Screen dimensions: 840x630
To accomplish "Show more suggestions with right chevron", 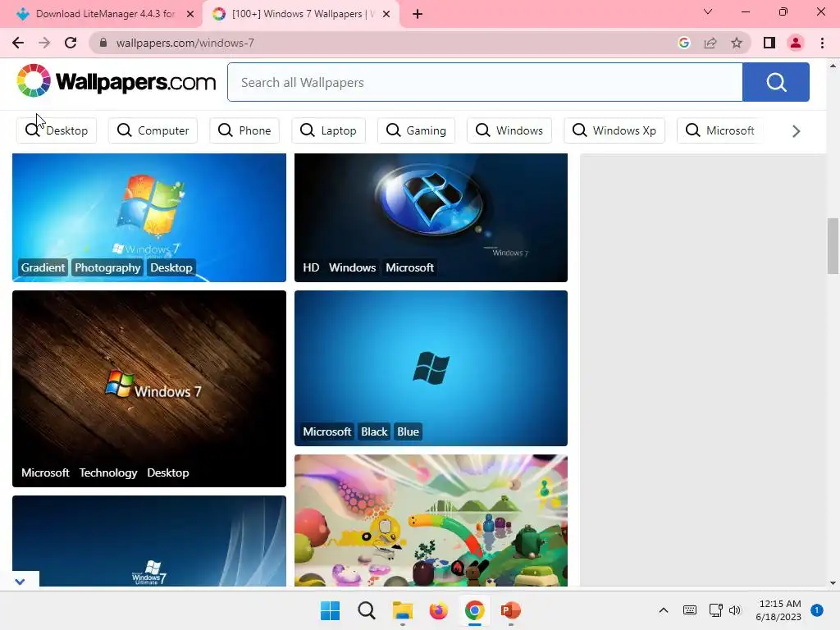I will coord(796,130).
